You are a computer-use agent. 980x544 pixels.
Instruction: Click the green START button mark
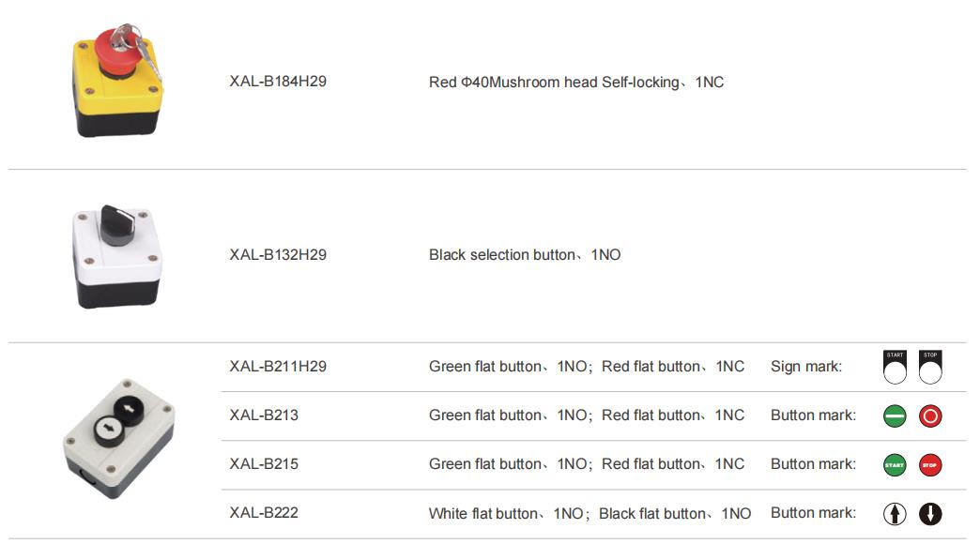coord(895,464)
